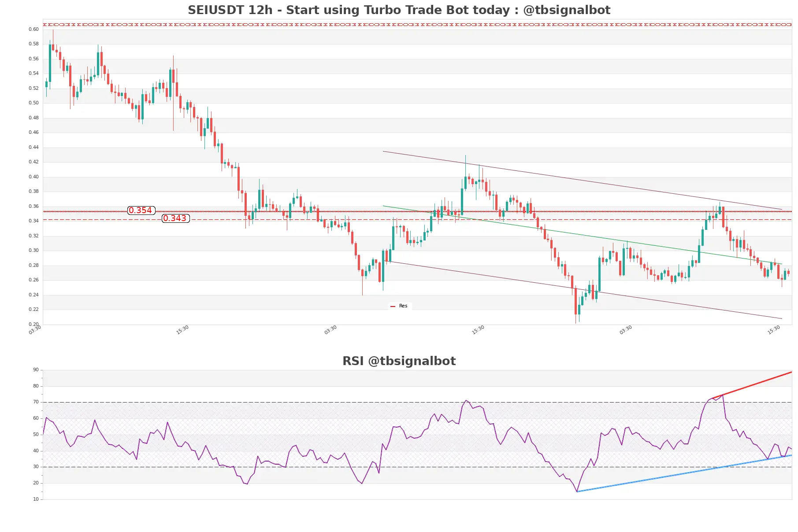798x532 pixels.
Task: Click the 0.30 price axis label
Action: 33,250
